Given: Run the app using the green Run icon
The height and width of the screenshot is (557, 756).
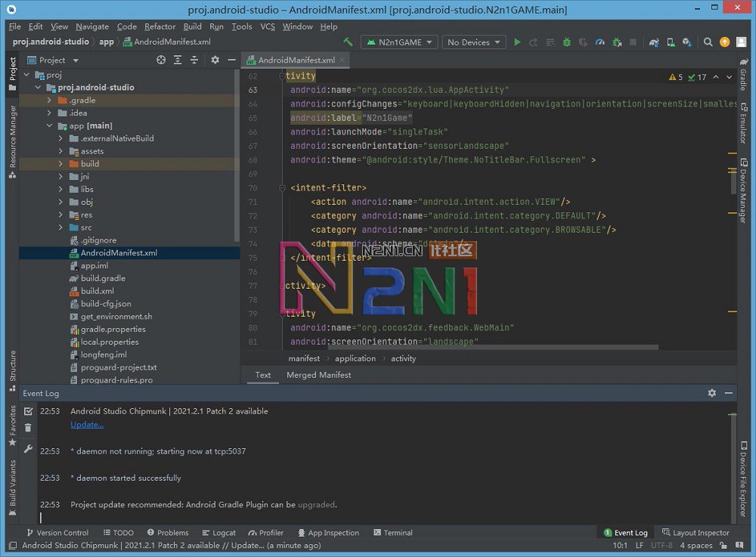Looking at the screenshot, I should click(x=517, y=42).
